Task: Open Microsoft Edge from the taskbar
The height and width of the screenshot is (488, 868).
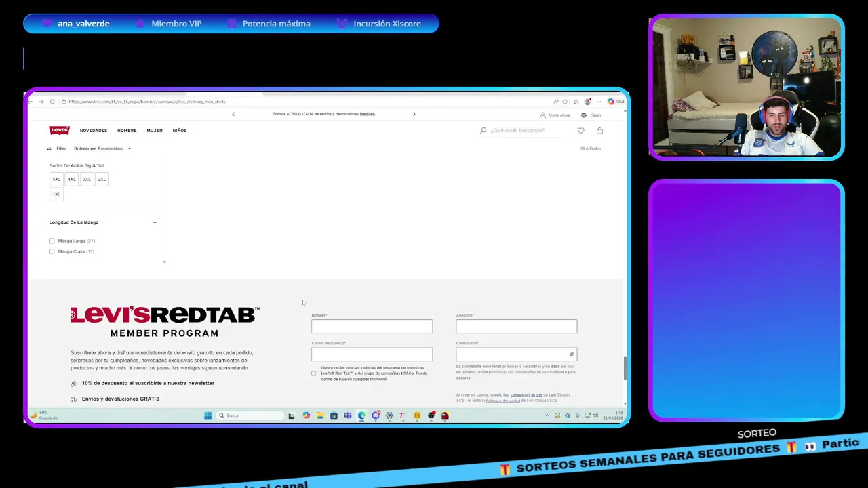Action: tap(361, 415)
